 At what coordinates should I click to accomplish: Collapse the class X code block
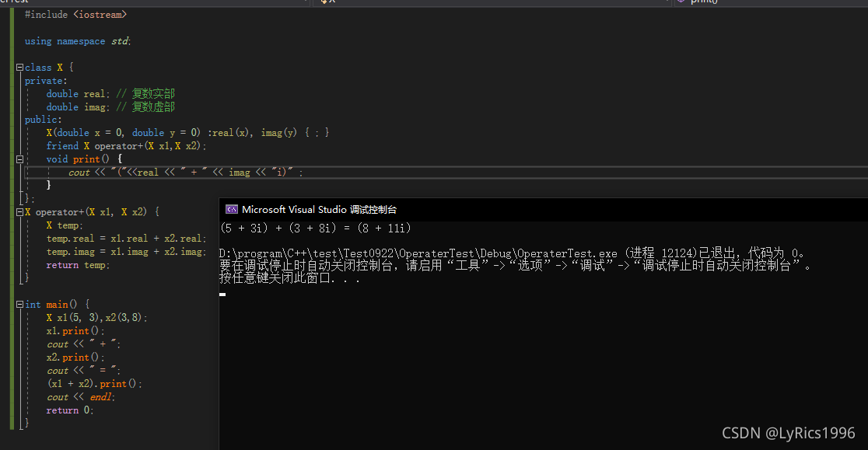point(20,68)
